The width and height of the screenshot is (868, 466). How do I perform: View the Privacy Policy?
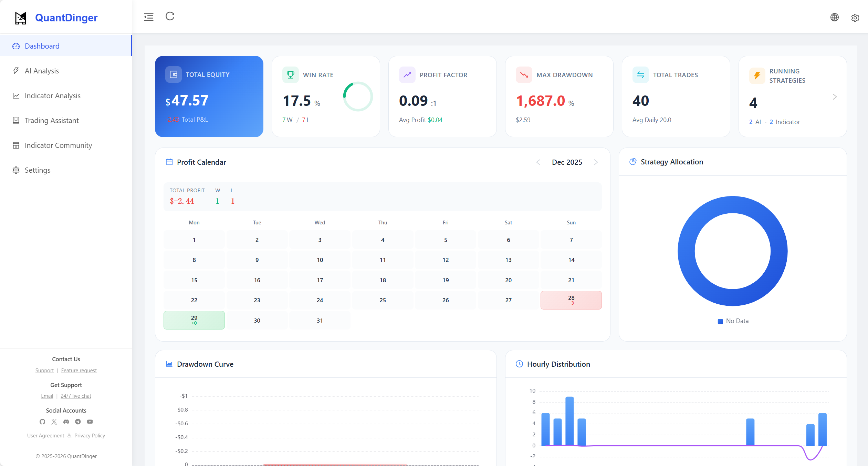pos(90,435)
